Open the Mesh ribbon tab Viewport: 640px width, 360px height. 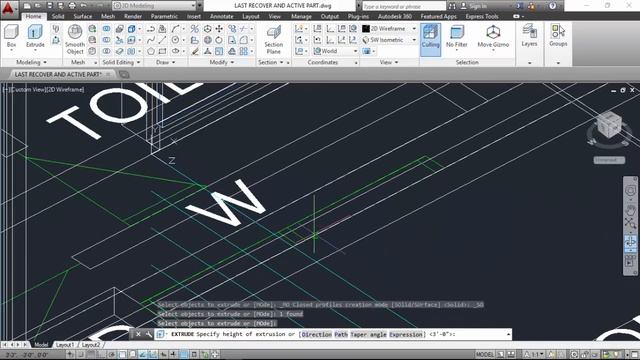click(108, 16)
